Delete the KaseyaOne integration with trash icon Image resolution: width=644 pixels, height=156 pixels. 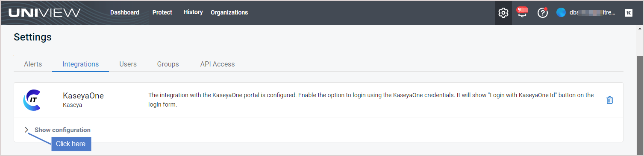pos(610,100)
